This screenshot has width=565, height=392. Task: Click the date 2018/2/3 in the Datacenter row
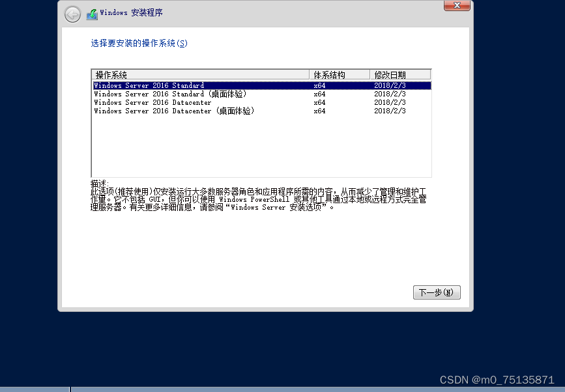pos(390,102)
